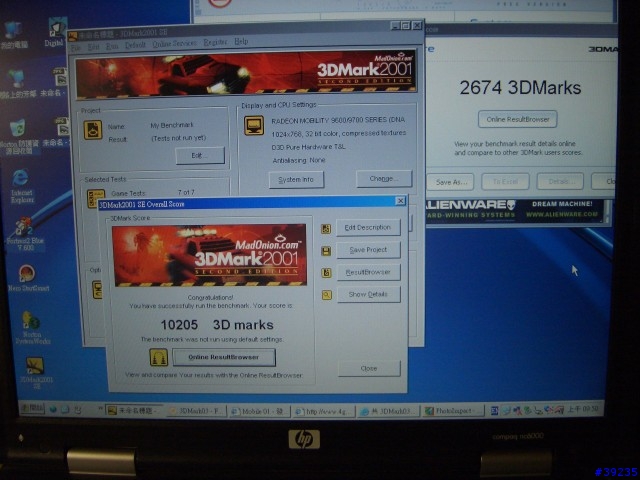Click the Details... button in 3DMark03 window
Screen dimensions: 640x480
pyautogui.click(x=560, y=181)
